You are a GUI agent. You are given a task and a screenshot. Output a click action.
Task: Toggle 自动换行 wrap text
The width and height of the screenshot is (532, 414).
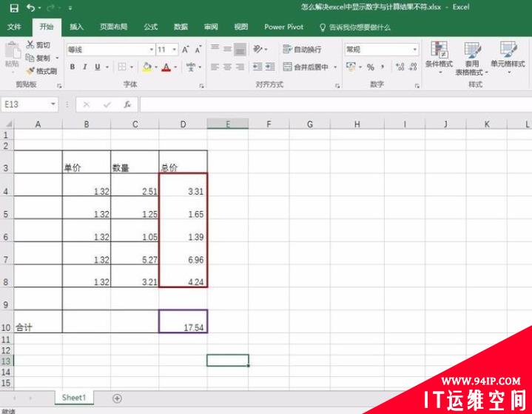302,49
